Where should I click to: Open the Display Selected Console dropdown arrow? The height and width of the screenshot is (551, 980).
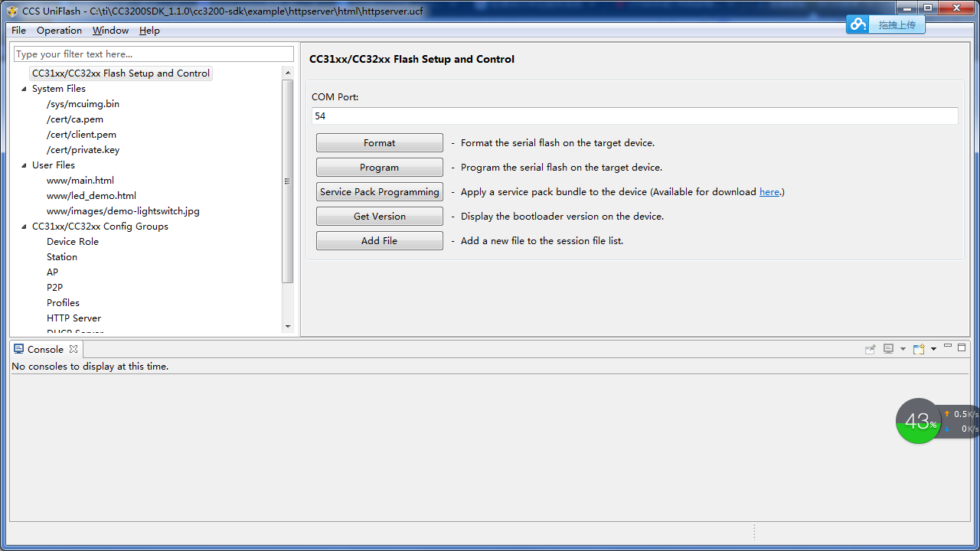tap(903, 350)
